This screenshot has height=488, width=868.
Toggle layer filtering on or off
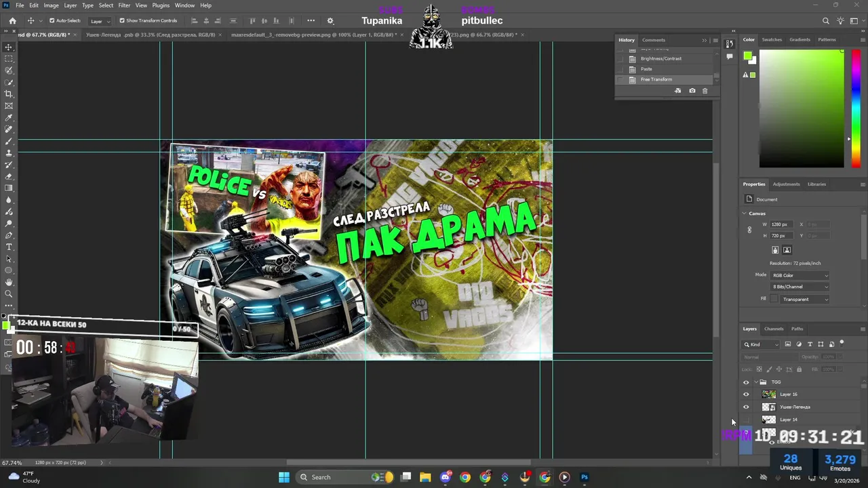coord(842,343)
